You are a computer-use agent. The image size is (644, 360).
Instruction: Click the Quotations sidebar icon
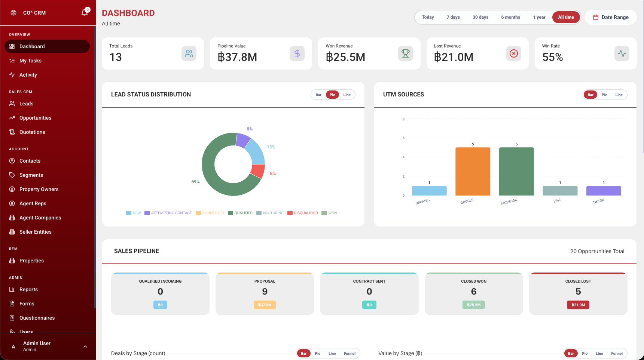[12, 132]
